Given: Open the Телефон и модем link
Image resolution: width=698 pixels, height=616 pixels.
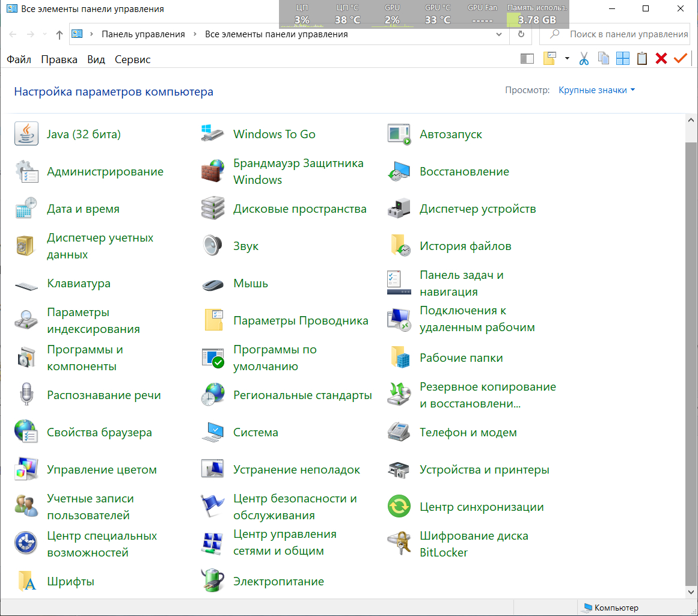Looking at the screenshot, I should pos(468,432).
